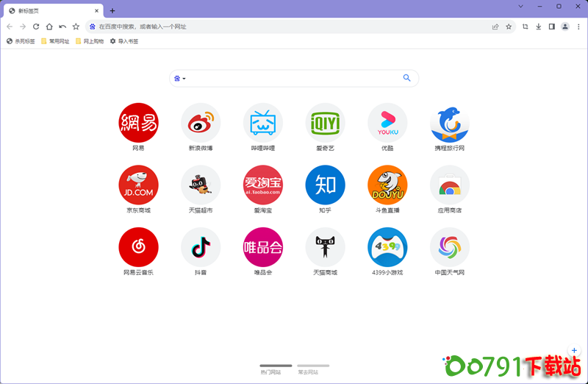Bookmark page with address bar star
This screenshot has width=588, height=384.
tap(509, 26)
